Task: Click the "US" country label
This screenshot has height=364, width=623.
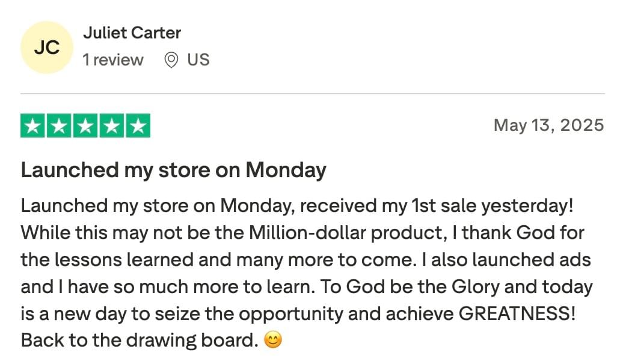Action: point(198,60)
